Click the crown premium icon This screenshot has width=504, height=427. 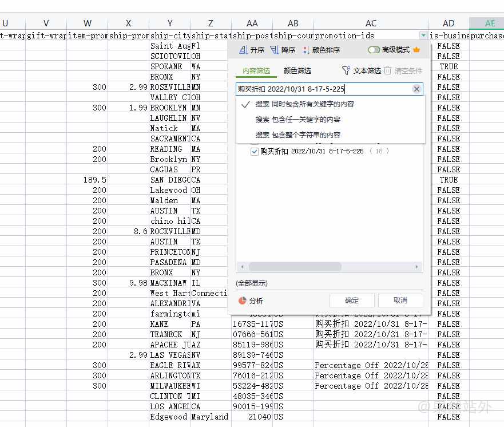tap(416, 50)
